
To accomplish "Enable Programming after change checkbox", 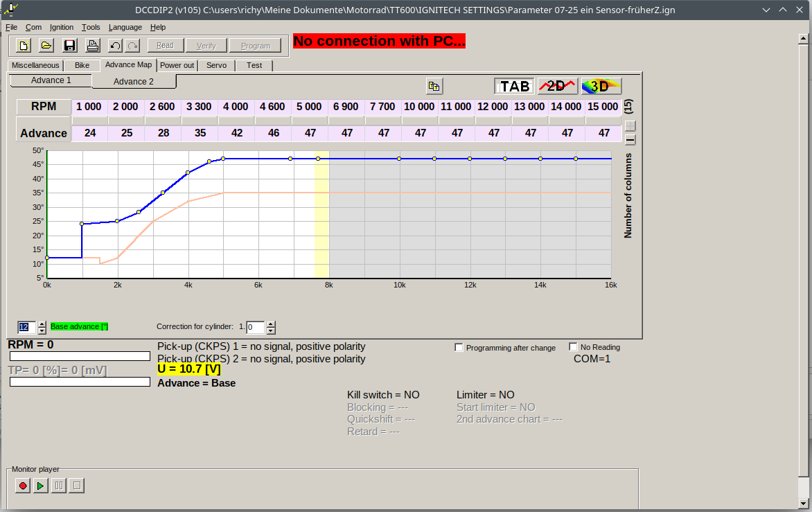I will 459,347.
